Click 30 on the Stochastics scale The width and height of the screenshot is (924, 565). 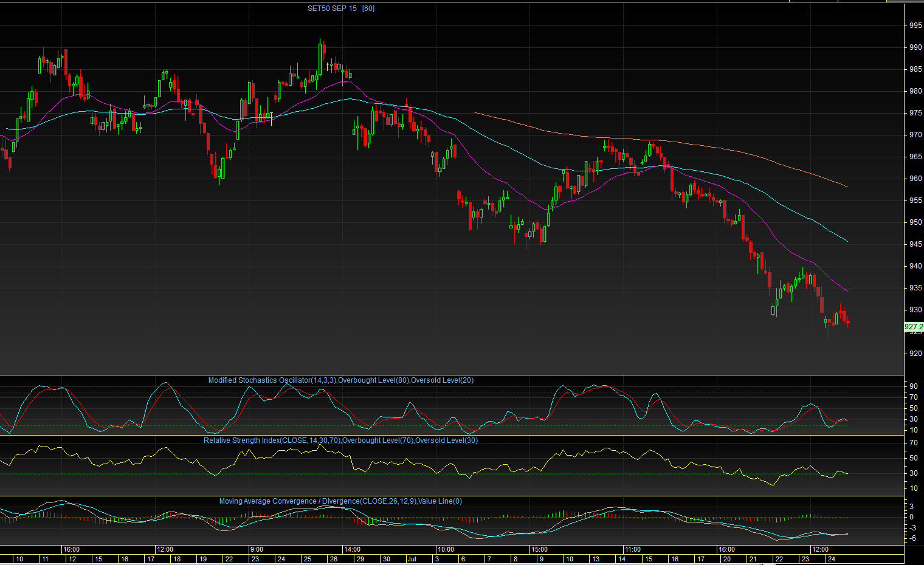[x=914, y=419]
